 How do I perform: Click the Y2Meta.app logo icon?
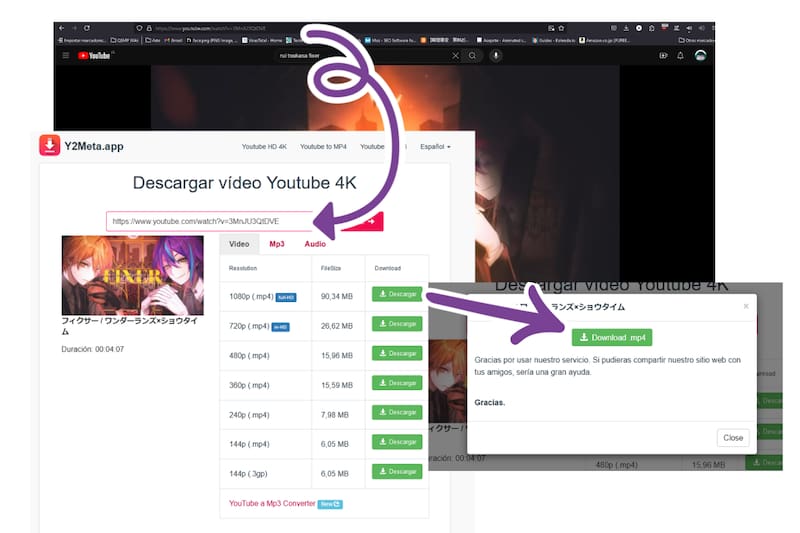49,145
